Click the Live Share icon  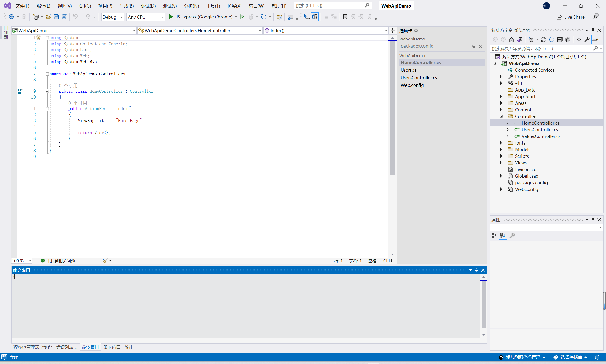coord(560,17)
